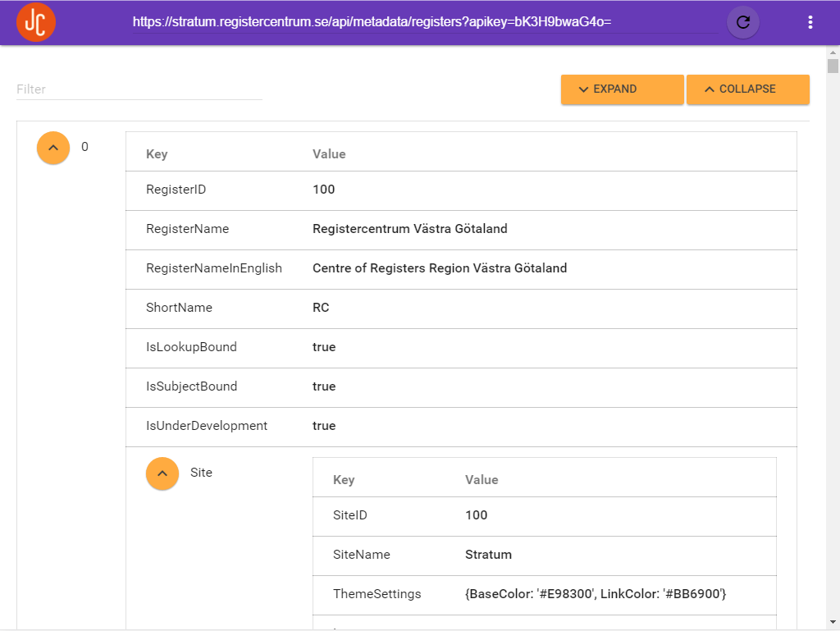Click the Value column header
This screenshot has width=840, height=631.
click(329, 153)
